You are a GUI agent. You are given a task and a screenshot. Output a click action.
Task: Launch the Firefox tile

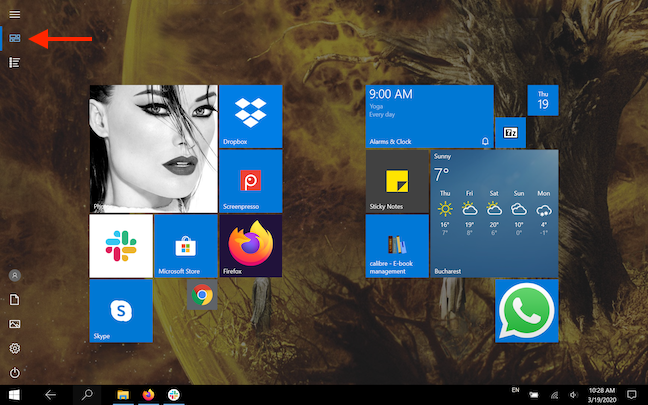coord(251,246)
